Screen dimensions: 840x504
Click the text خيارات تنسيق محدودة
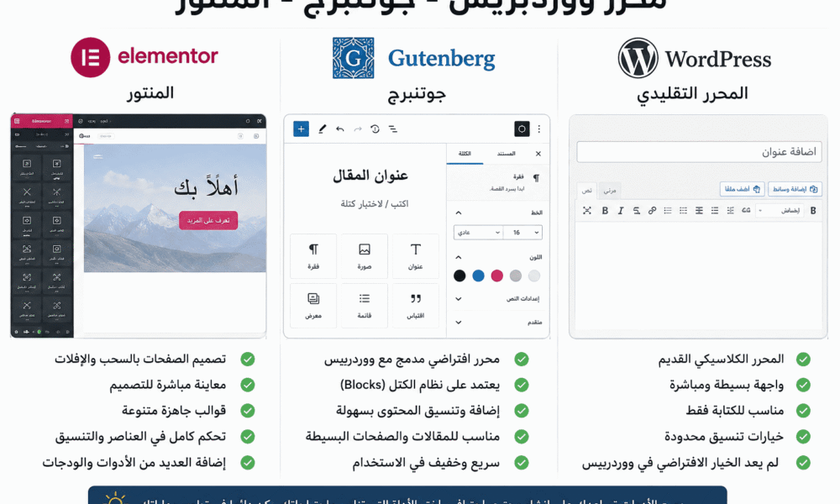pos(724,437)
